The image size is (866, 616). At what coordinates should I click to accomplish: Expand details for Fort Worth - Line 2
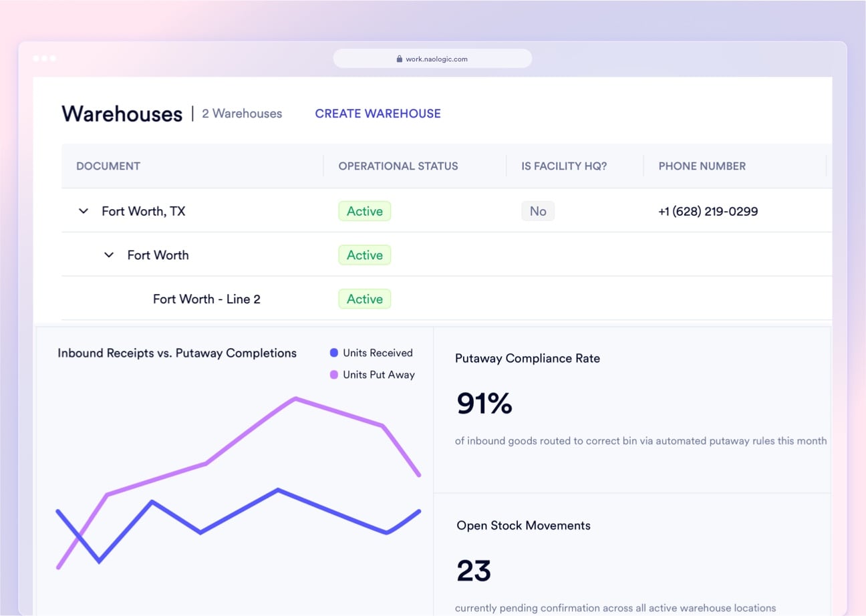pyautogui.click(x=207, y=299)
